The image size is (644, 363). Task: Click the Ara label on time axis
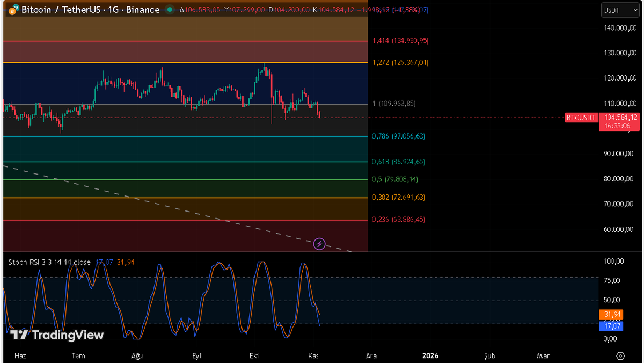(x=371, y=355)
